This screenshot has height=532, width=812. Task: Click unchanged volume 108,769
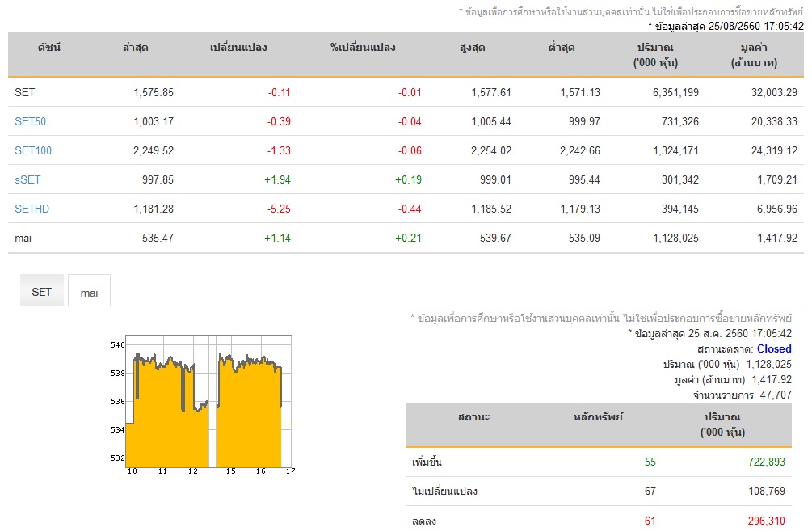pos(767,491)
